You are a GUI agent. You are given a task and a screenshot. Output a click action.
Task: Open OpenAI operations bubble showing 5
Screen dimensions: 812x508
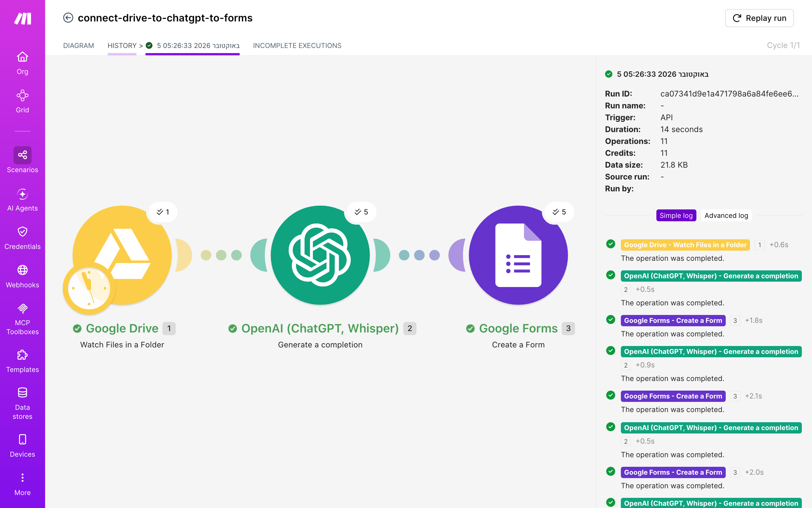(x=361, y=212)
